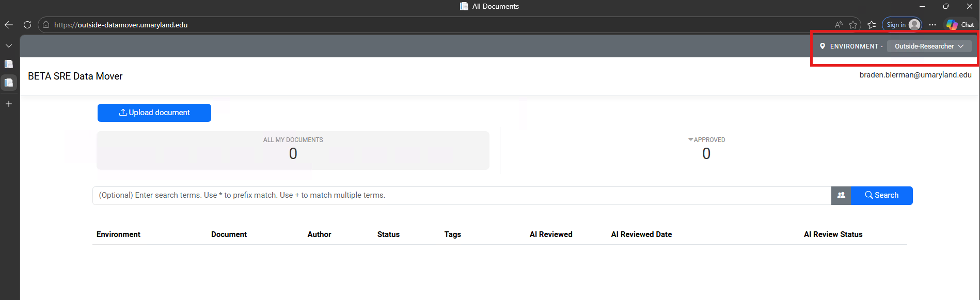Sort by the Author column header

pyautogui.click(x=319, y=234)
